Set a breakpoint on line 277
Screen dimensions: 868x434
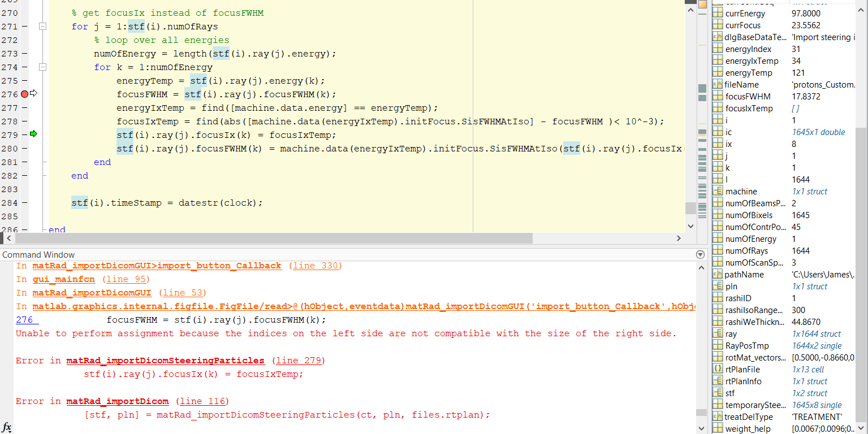[24, 107]
